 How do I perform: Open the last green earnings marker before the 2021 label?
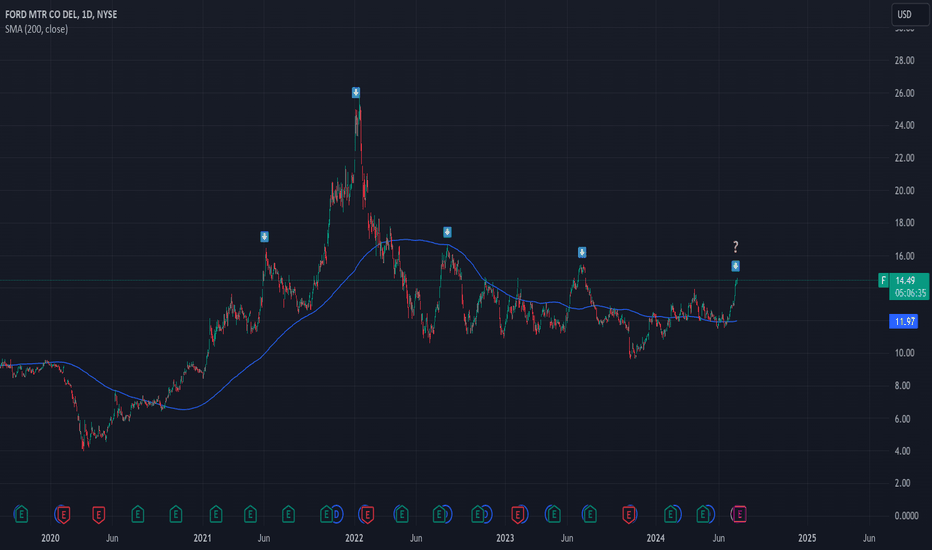pyautogui.click(x=175, y=514)
